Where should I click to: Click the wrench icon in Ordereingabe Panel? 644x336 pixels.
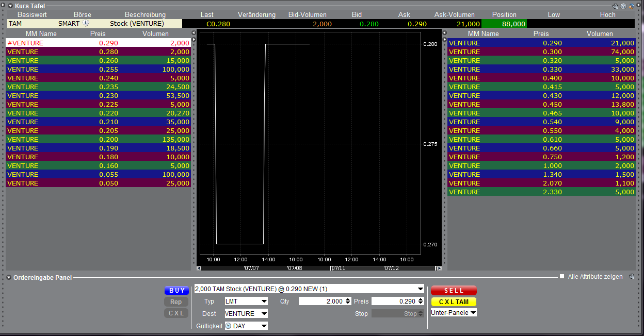pos(632,277)
